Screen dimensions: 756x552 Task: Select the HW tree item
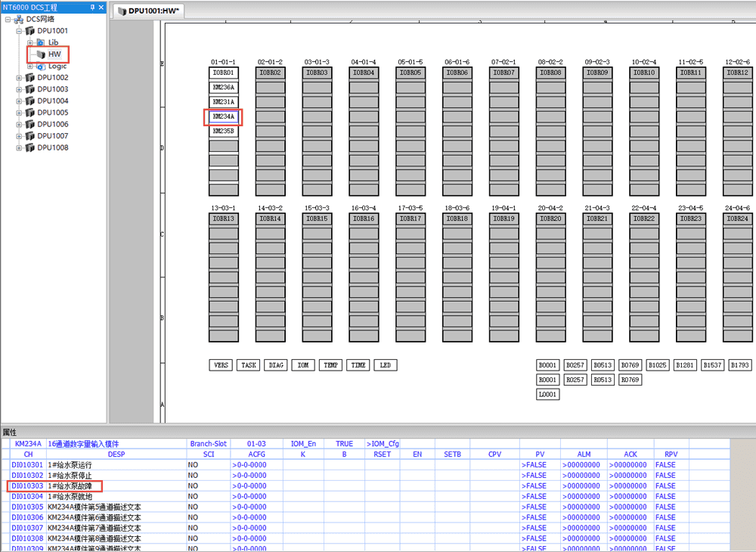pos(54,54)
